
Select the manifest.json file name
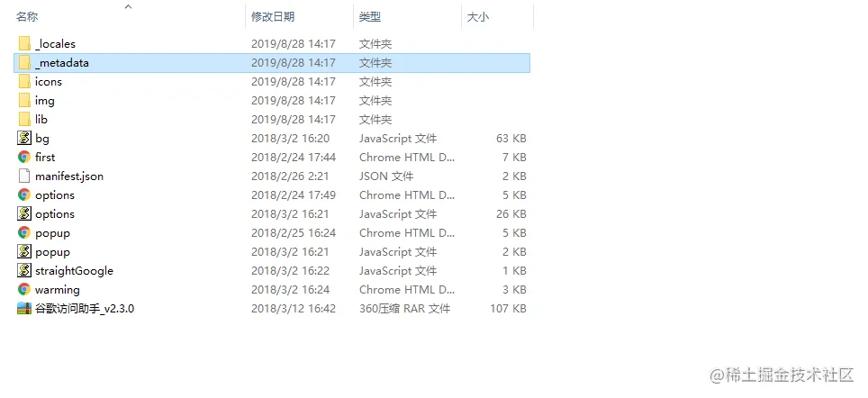coord(69,176)
